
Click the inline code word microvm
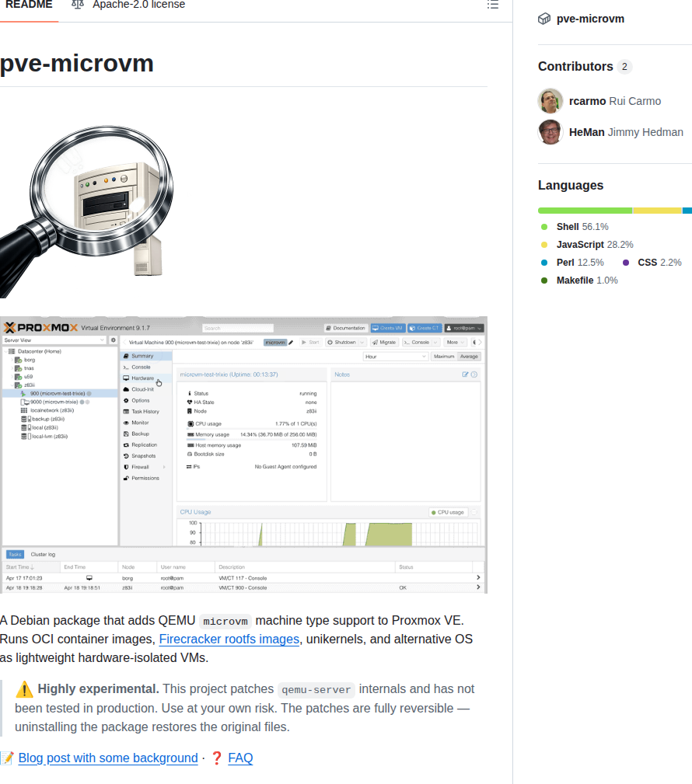click(x=225, y=621)
